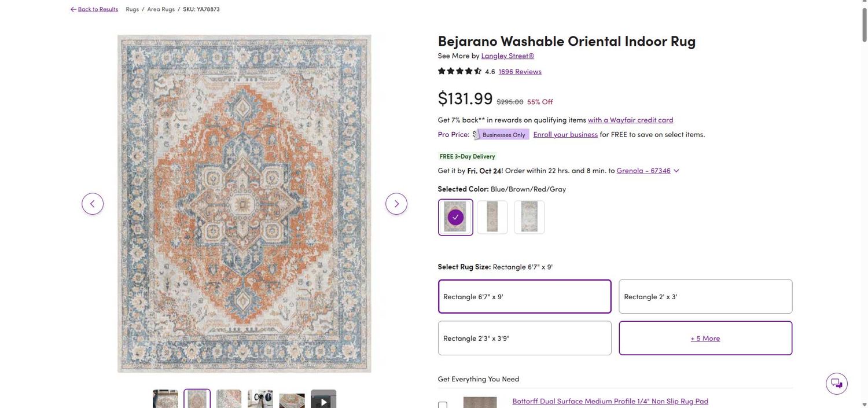Open the first room-scene thumbnail image
Screen dimensions: 868x408
click(165, 399)
